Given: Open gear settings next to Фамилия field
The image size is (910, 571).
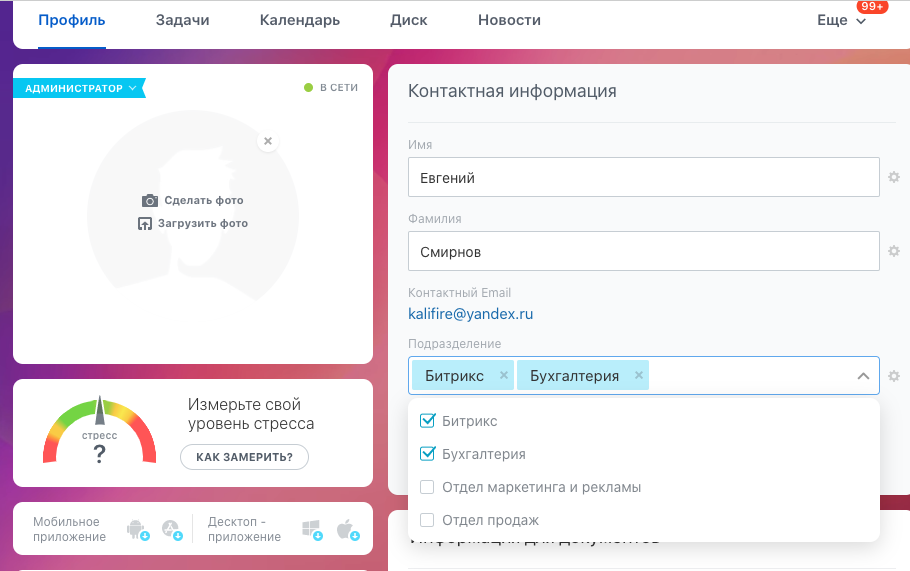Looking at the screenshot, I should tap(894, 251).
